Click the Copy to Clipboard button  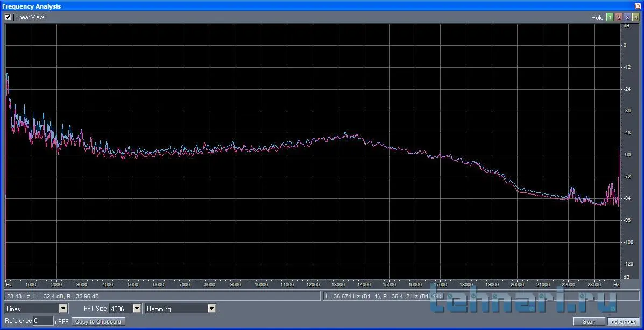point(98,321)
